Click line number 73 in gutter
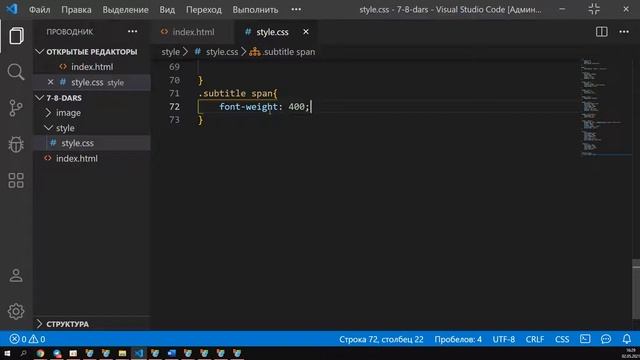 (x=174, y=120)
